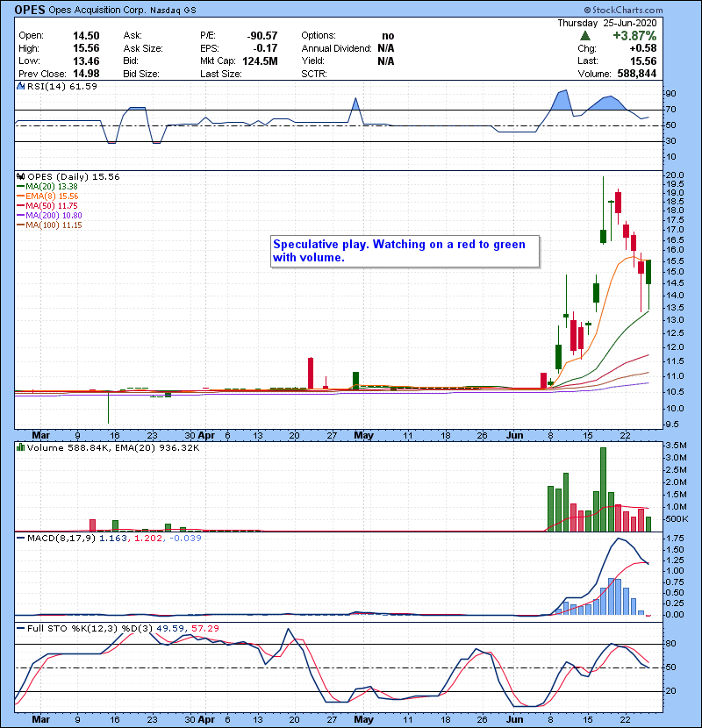Click the latest green candlestick
The height and width of the screenshot is (728, 702).
(x=648, y=272)
